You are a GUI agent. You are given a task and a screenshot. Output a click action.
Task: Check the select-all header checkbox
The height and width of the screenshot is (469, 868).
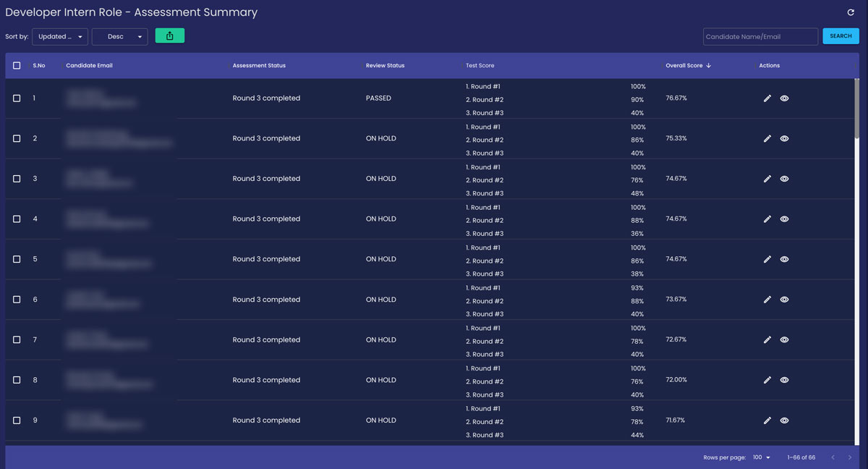[17, 66]
